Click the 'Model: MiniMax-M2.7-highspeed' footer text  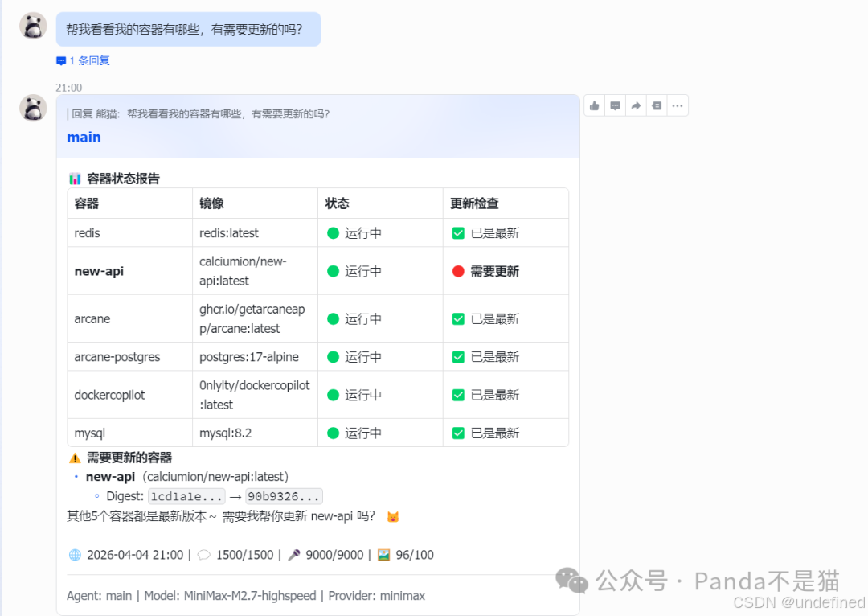point(231,596)
